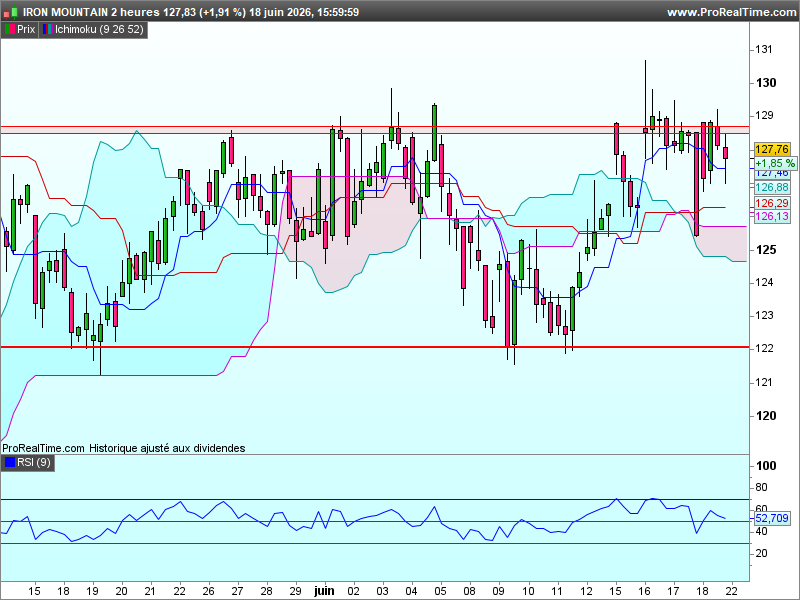The image size is (800, 600).
Task: Click the yellow 127,76 price label
Action: (x=772, y=149)
